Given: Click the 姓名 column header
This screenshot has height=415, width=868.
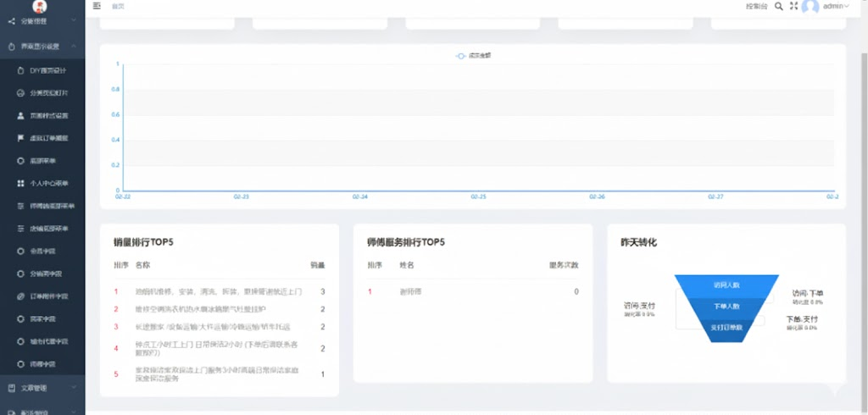Looking at the screenshot, I should coord(407,266).
